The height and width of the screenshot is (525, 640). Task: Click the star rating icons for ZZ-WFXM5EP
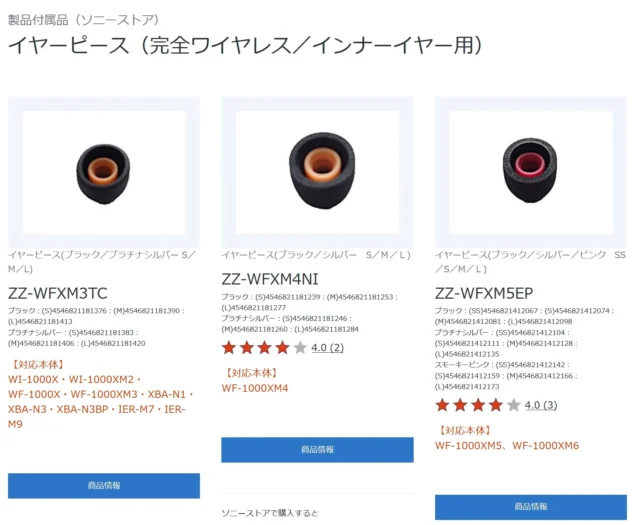[x=478, y=405]
